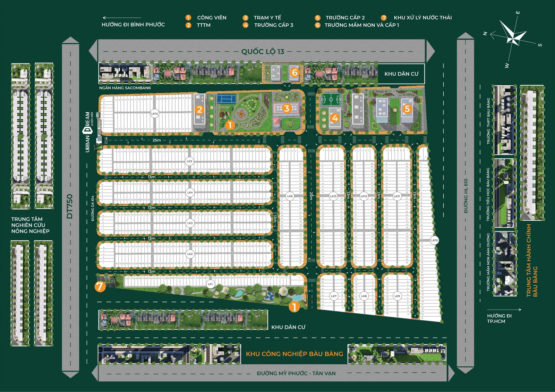Click the TRƯỜNG THPT BÀU BÀNG label
This screenshot has height=392, width=555.
(x=488, y=121)
